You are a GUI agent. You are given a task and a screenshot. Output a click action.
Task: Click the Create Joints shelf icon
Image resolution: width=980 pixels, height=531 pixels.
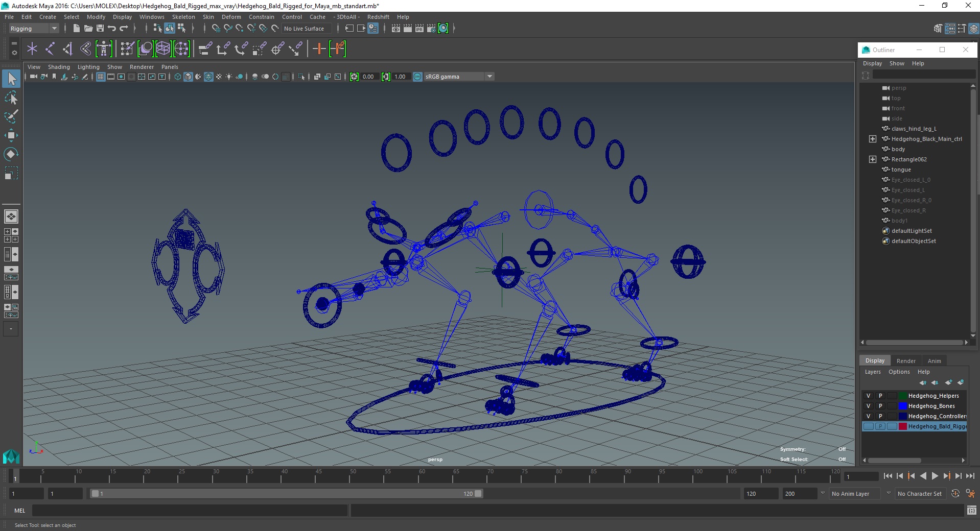coord(50,49)
